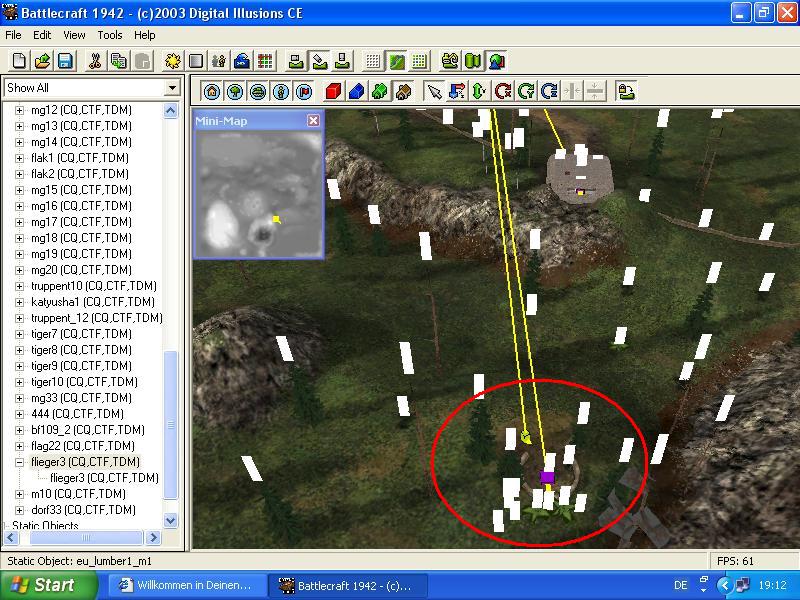Screen dimensions: 800x600
Task: Open the Help menu
Action: pos(144,35)
